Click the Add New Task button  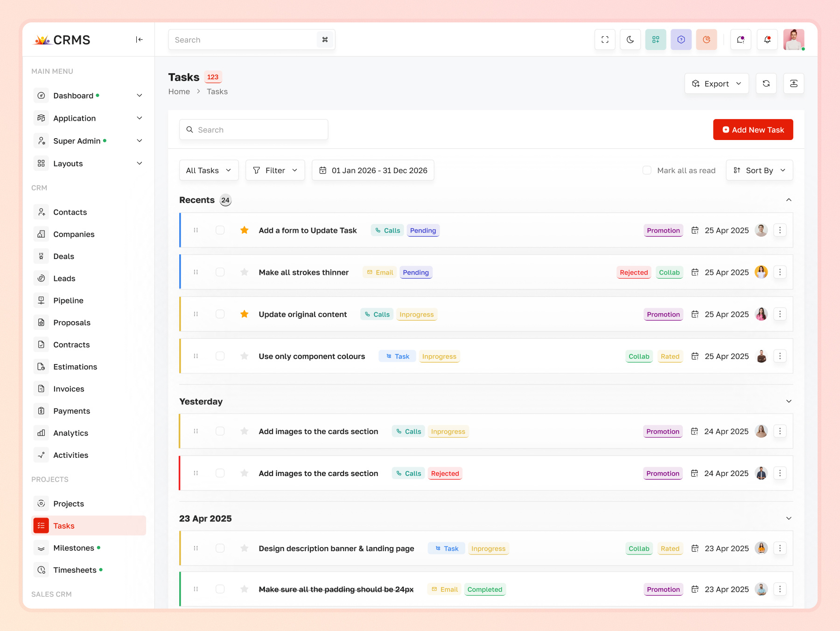click(753, 129)
